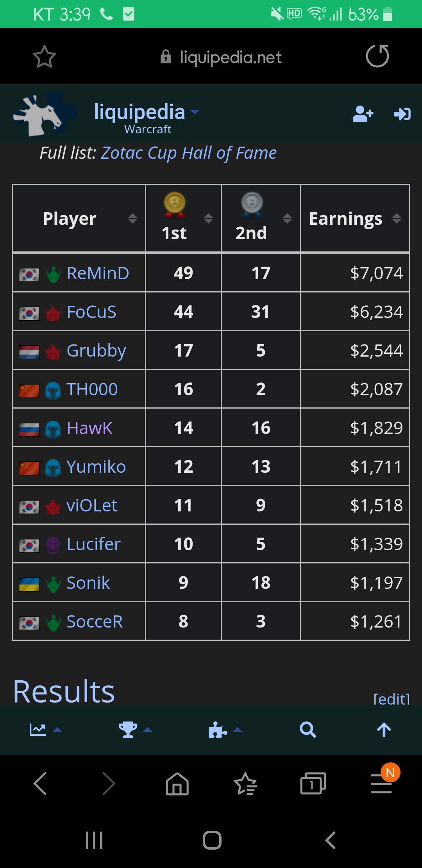
Task: Expand the liquipedia wiki dropdown arrow
Action: 195,112
